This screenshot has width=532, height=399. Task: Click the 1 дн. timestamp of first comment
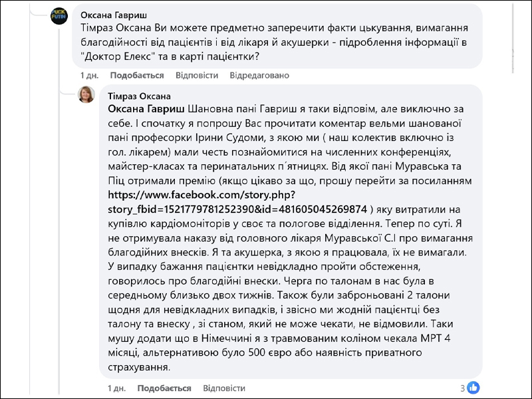tap(90, 75)
